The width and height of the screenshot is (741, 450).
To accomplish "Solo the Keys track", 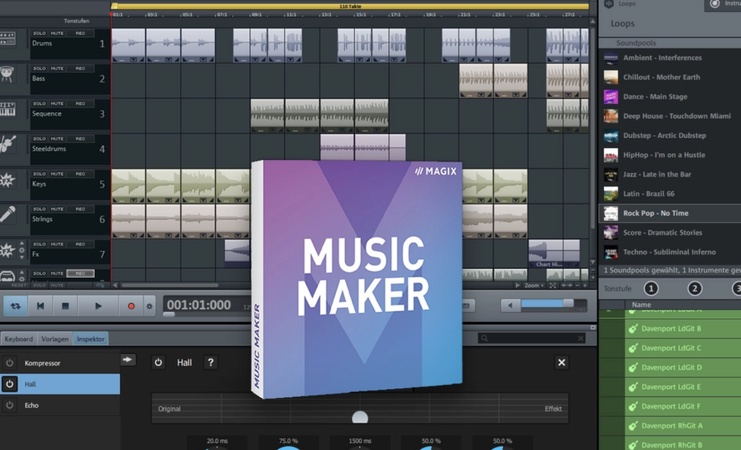I will coord(39,174).
